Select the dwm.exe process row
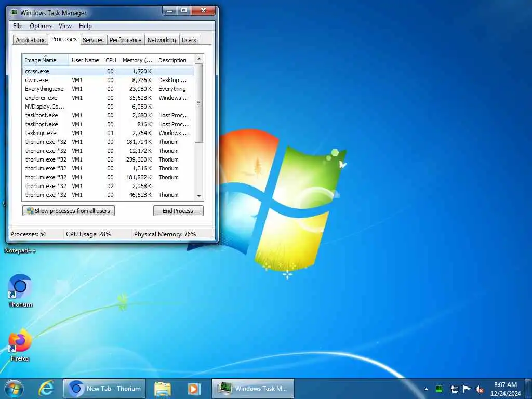 click(108, 80)
